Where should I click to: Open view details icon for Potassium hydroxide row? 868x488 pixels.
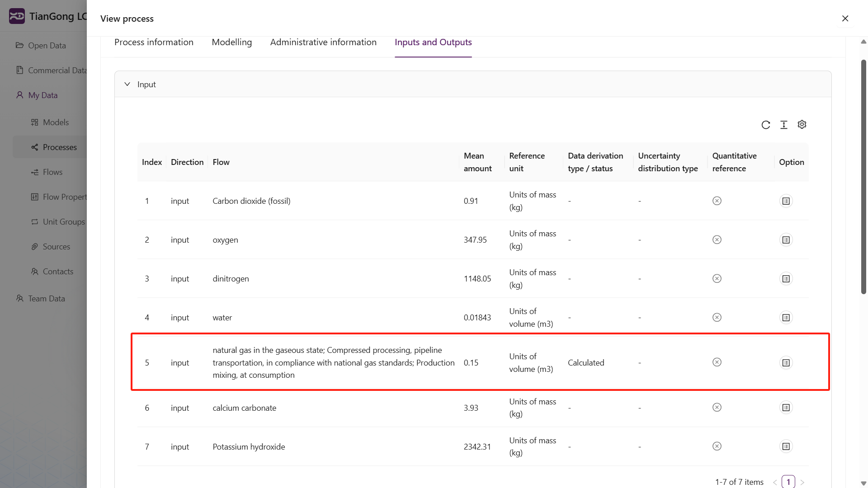click(x=786, y=446)
